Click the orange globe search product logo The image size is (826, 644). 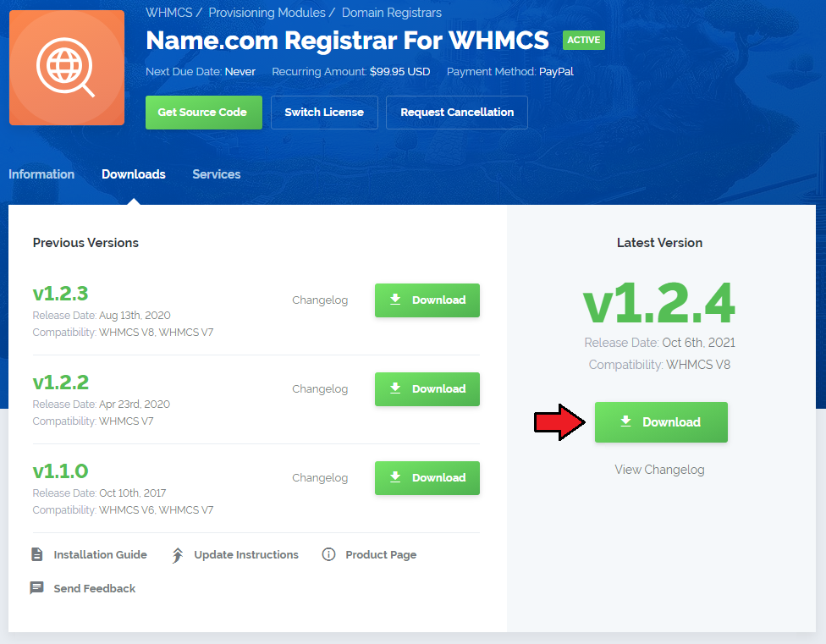click(x=67, y=68)
